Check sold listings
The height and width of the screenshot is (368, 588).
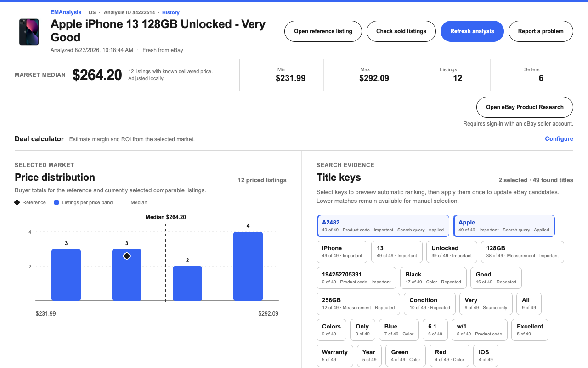(401, 31)
